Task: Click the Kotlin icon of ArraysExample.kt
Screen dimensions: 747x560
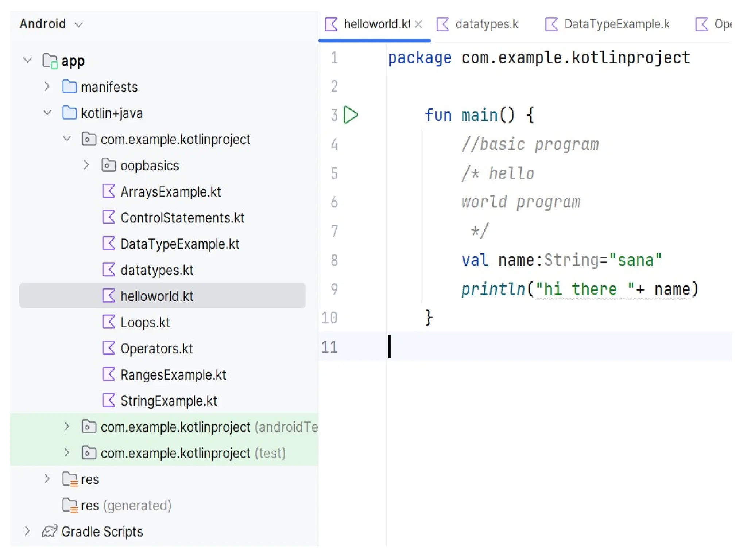Action: tap(109, 191)
